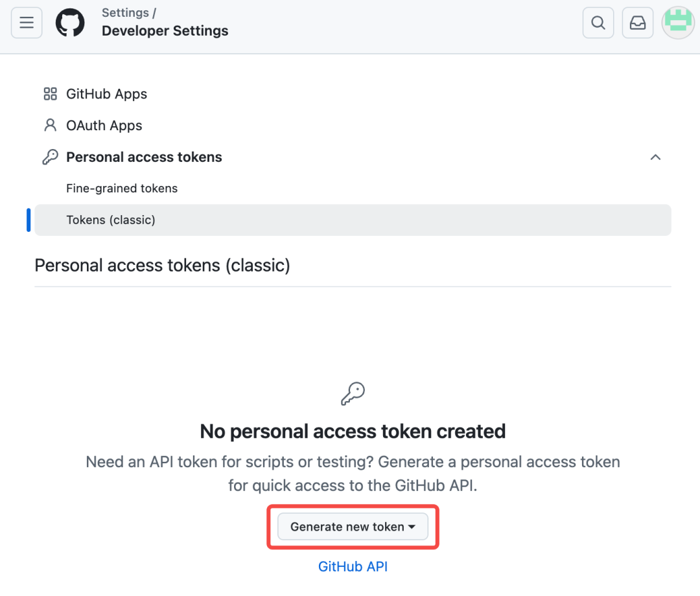Image resolution: width=700 pixels, height=596 pixels.
Task: Click the Settings breadcrumb link
Action: pos(125,13)
